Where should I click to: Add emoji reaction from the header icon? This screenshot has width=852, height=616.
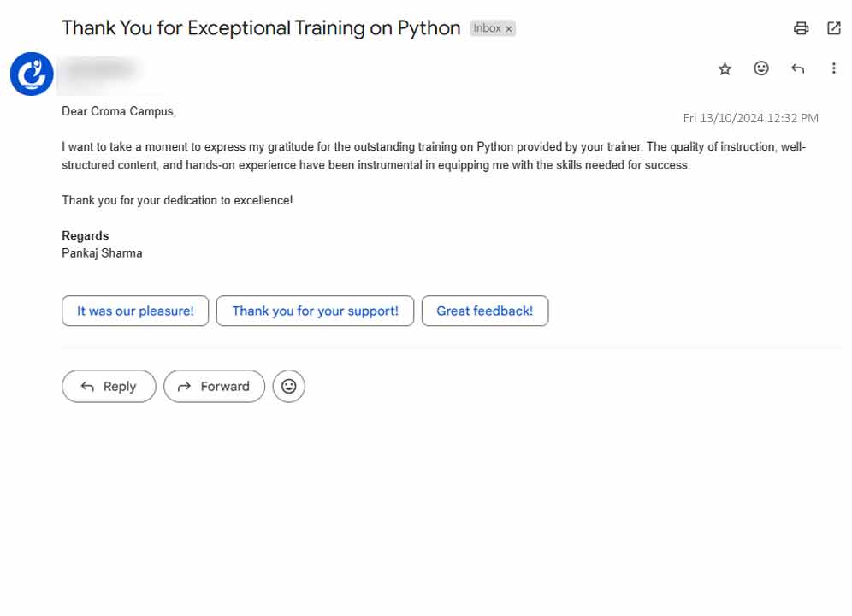click(761, 68)
